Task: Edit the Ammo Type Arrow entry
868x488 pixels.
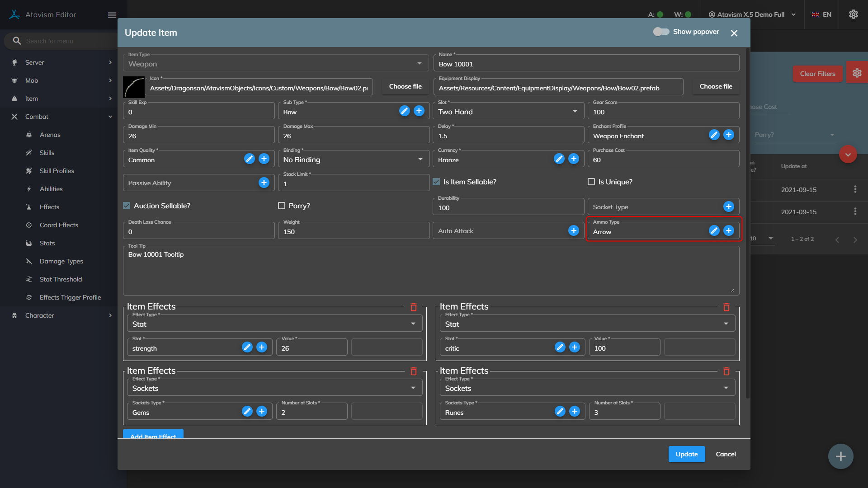Action: tap(714, 231)
